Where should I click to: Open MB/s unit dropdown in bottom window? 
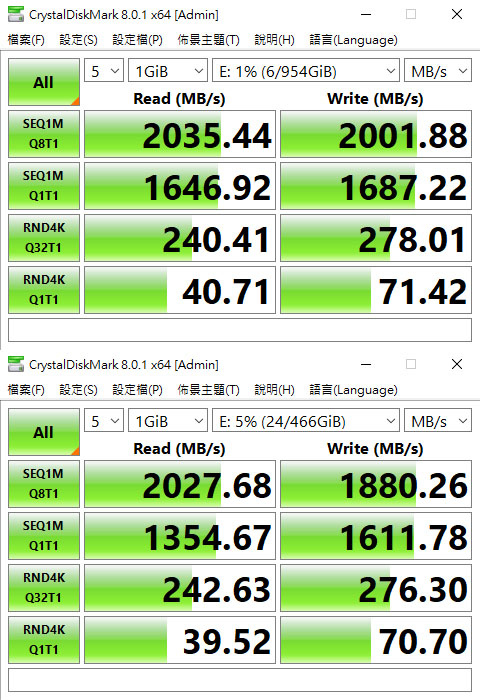[438, 421]
